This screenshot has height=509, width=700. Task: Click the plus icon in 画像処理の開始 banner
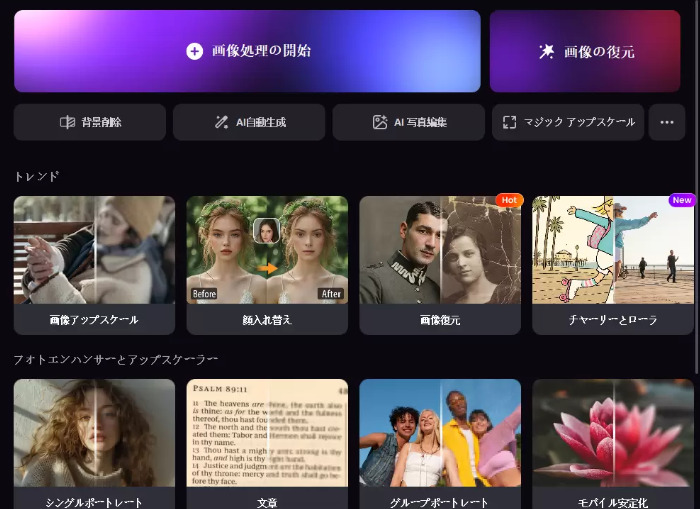[194, 51]
